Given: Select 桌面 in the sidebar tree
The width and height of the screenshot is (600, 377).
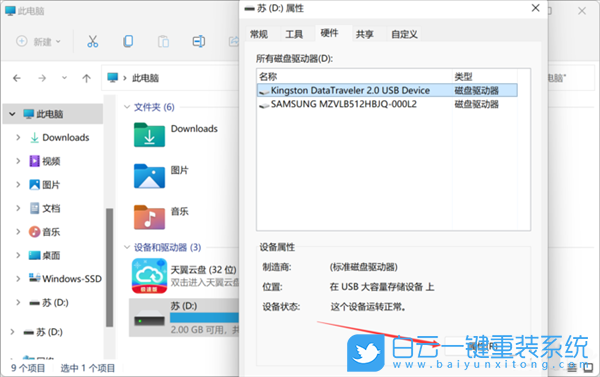Looking at the screenshot, I should 45,255.
